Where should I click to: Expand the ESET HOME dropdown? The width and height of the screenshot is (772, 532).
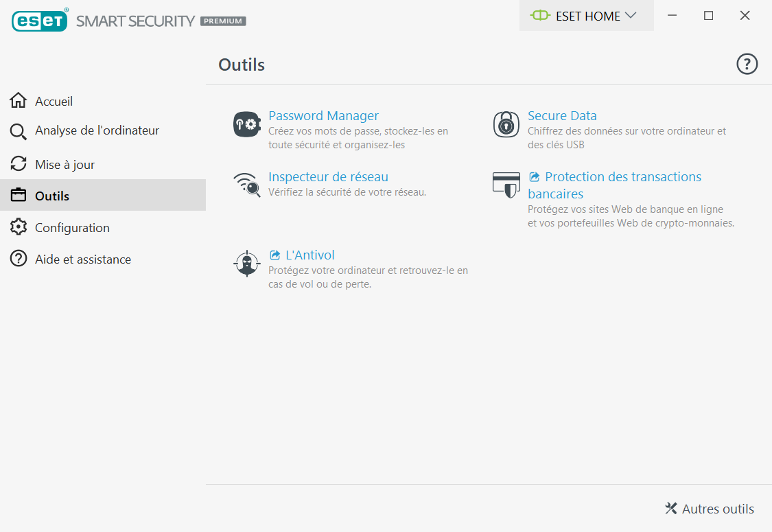coord(587,16)
